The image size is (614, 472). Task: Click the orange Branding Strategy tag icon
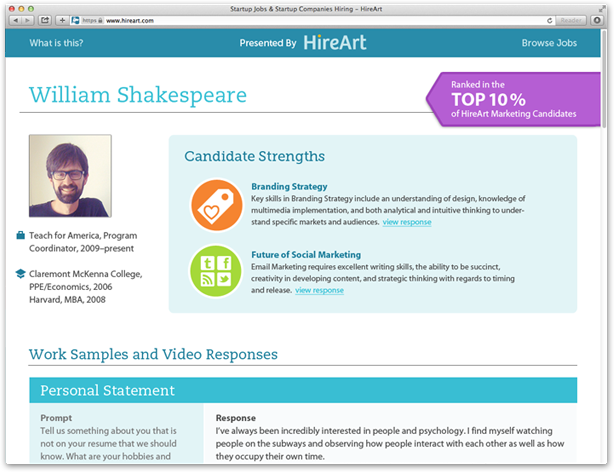216,205
